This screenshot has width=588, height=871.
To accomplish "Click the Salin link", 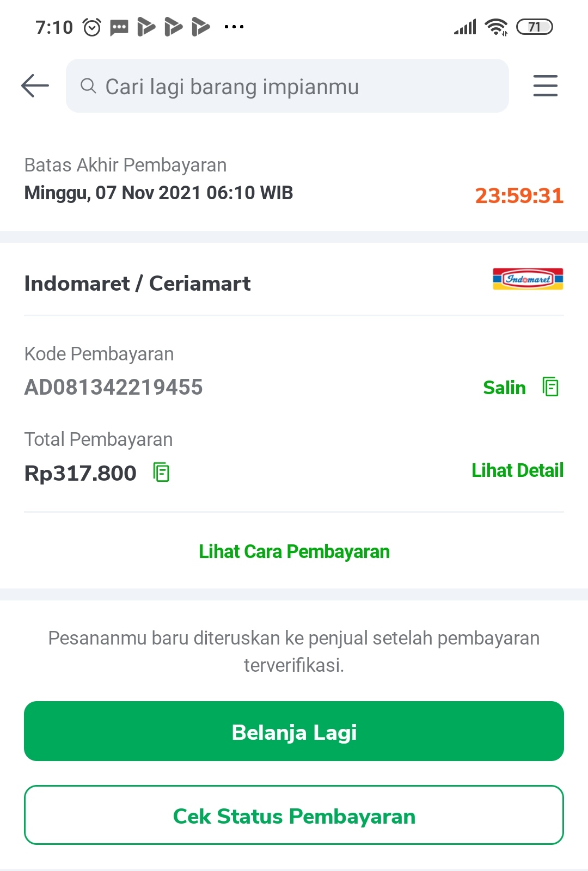I will click(504, 388).
